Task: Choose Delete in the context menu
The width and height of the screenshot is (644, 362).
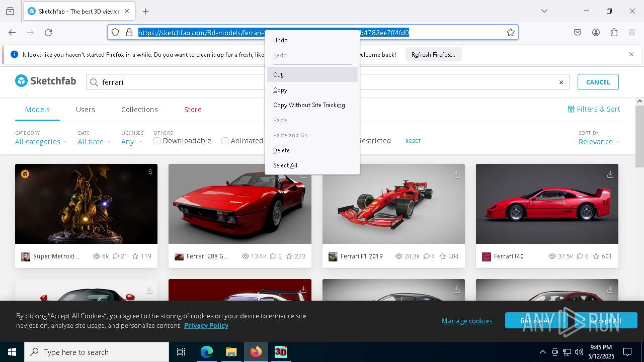Action: (x=312, y=150)
